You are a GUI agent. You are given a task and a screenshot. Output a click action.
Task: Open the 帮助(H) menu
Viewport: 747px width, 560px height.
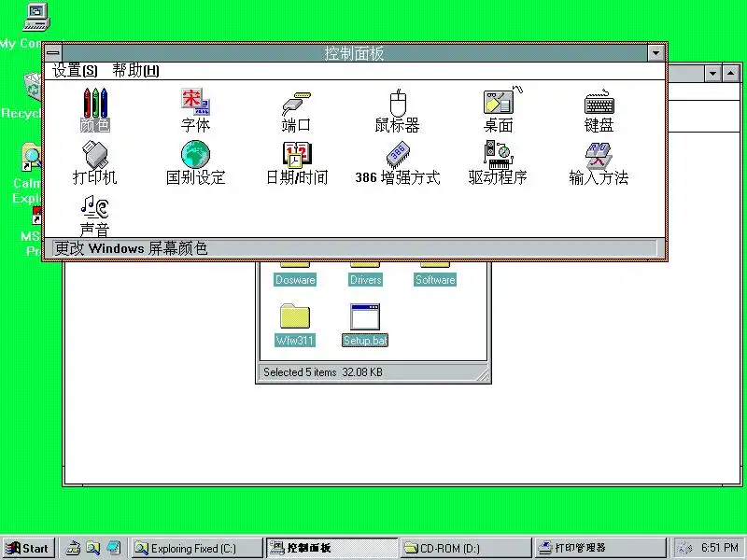pyautogui.click(x=135, y=71)
